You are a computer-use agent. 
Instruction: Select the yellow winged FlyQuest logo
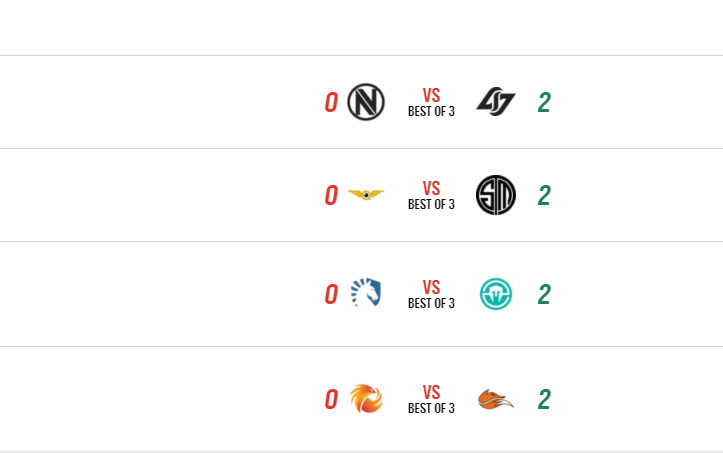[366, 195]
